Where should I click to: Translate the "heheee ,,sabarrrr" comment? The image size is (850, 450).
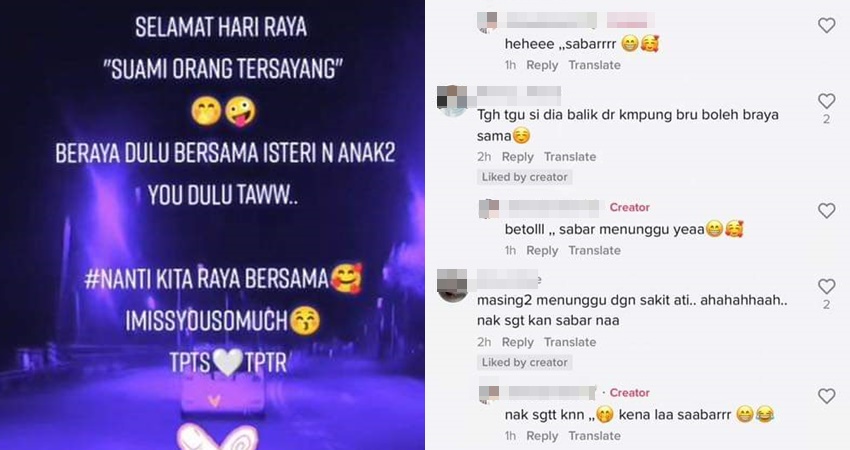(x=594, y=65)
